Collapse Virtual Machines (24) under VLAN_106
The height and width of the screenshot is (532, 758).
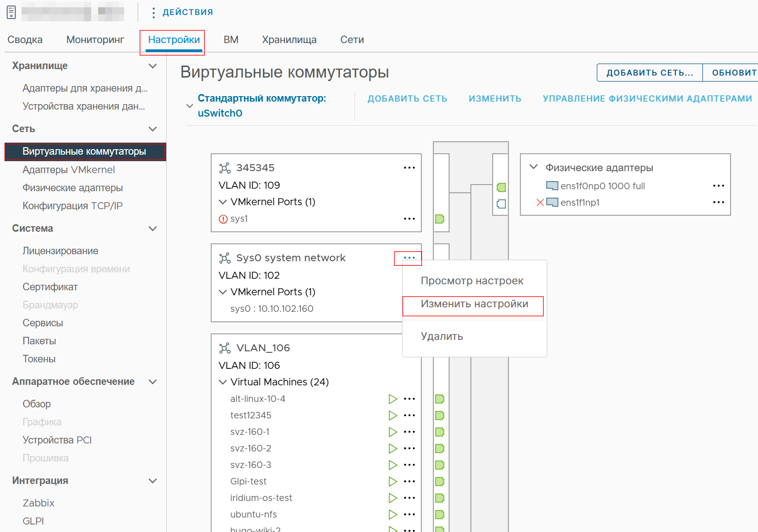(x=223, y=382)
